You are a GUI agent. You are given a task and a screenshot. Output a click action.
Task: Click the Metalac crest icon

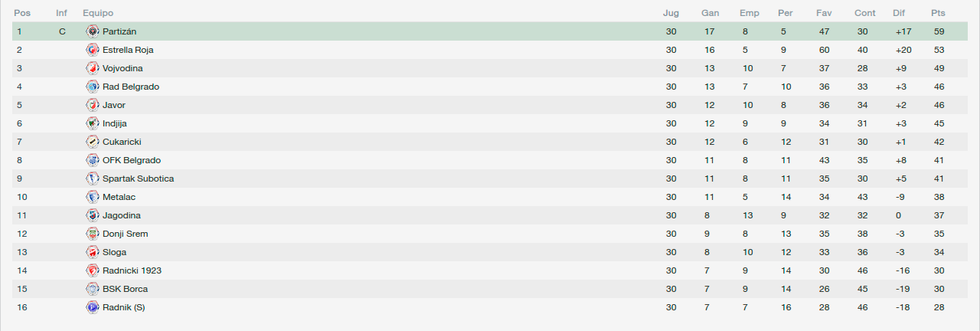click(x=93, y=197)
